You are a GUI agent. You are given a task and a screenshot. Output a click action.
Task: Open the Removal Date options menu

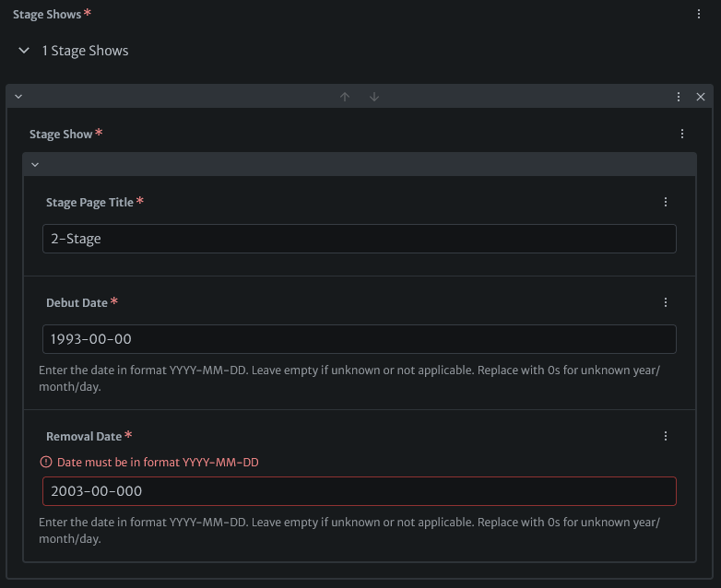(666, 436)
